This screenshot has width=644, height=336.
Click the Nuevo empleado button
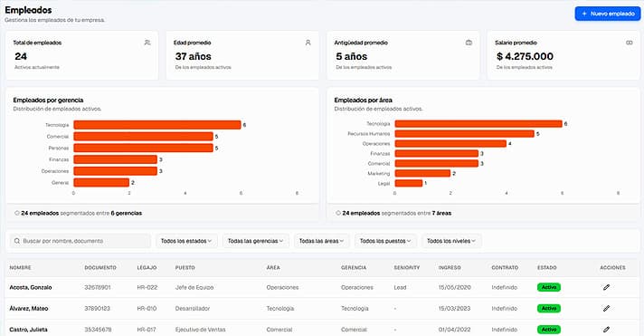(608, 14)
